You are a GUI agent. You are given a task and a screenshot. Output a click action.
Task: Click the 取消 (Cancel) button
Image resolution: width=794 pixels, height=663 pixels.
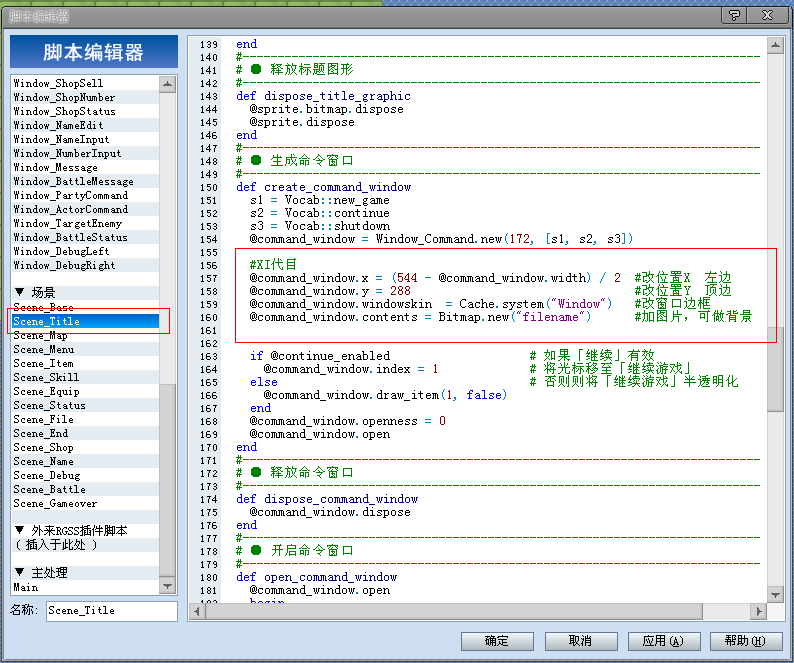(x=581, y=641)
